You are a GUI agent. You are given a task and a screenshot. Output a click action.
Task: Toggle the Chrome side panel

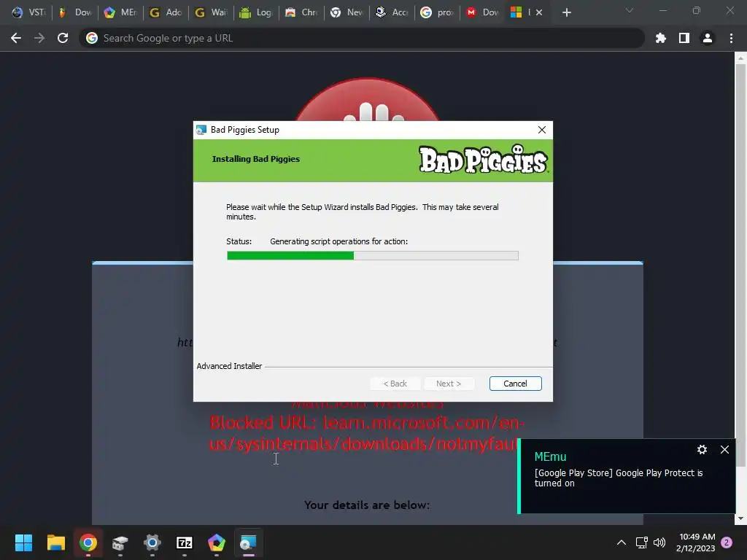point(684,38)
